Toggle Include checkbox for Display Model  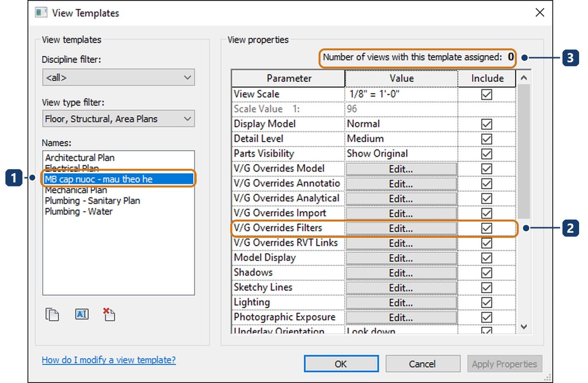click(x=487, y=124)
